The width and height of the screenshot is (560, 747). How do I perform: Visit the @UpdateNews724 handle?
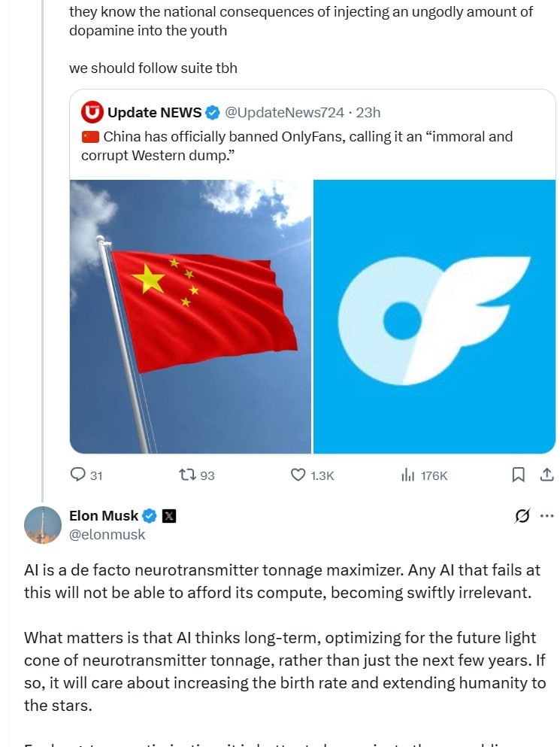(284, 112)
